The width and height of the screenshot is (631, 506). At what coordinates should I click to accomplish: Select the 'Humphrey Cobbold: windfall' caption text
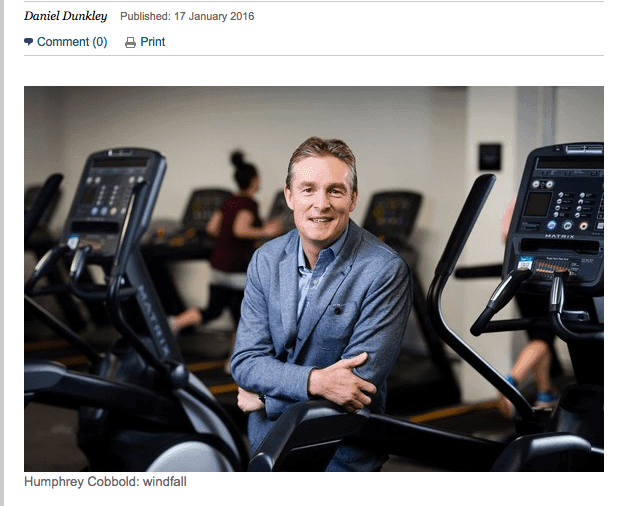click(x=105, y=481)
